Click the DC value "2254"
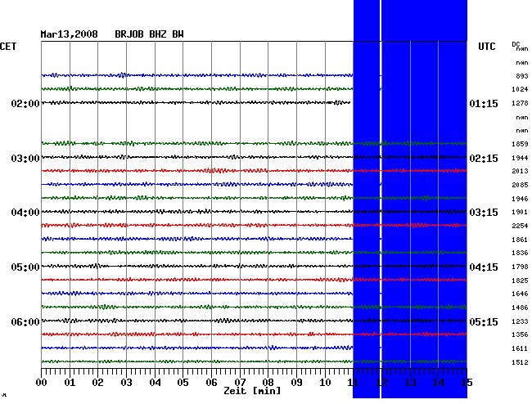This screenshot has width=532, height=404. tap(520, 226)
